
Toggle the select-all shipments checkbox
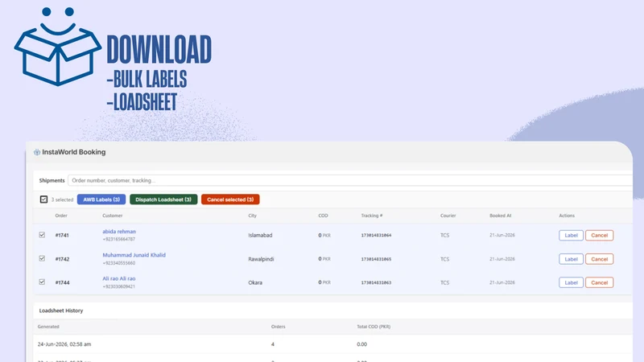click(x=43, y=200)
